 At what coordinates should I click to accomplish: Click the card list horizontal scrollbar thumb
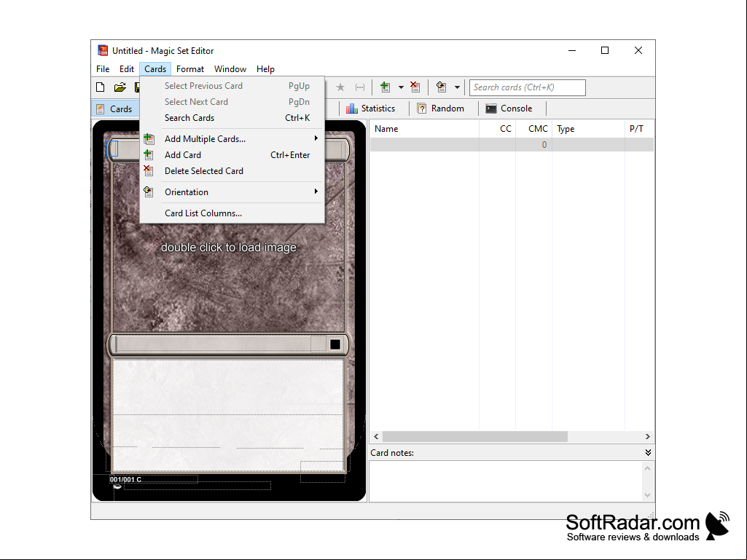(x=475, y=437)
